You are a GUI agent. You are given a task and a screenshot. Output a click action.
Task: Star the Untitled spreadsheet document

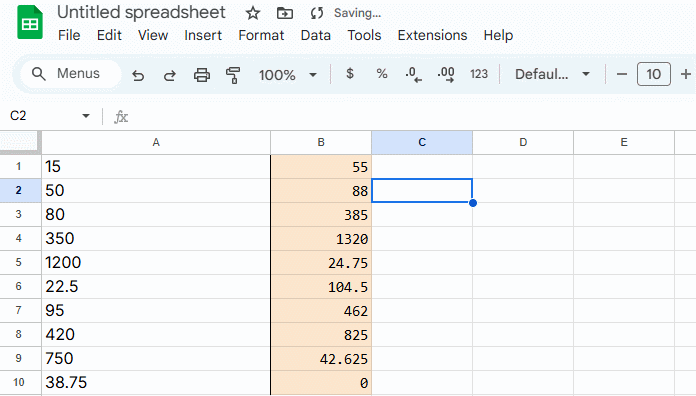coord(253,13)
